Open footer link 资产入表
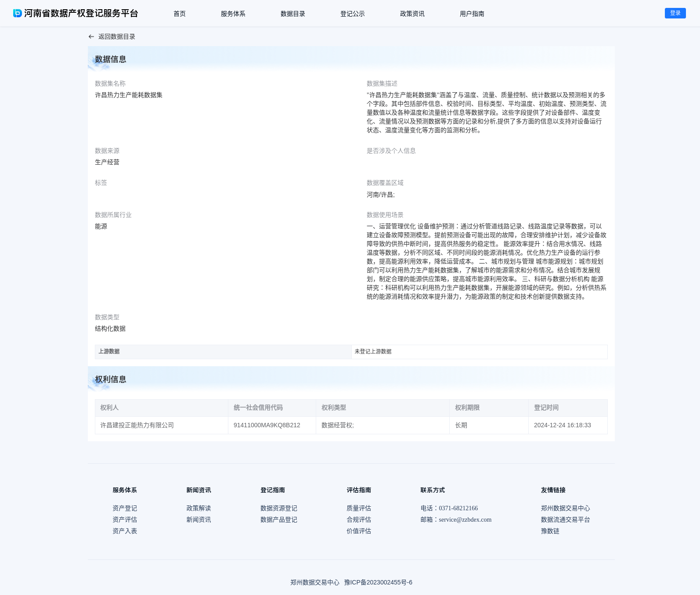Screen dimensions: 700x595 [125, 531]
